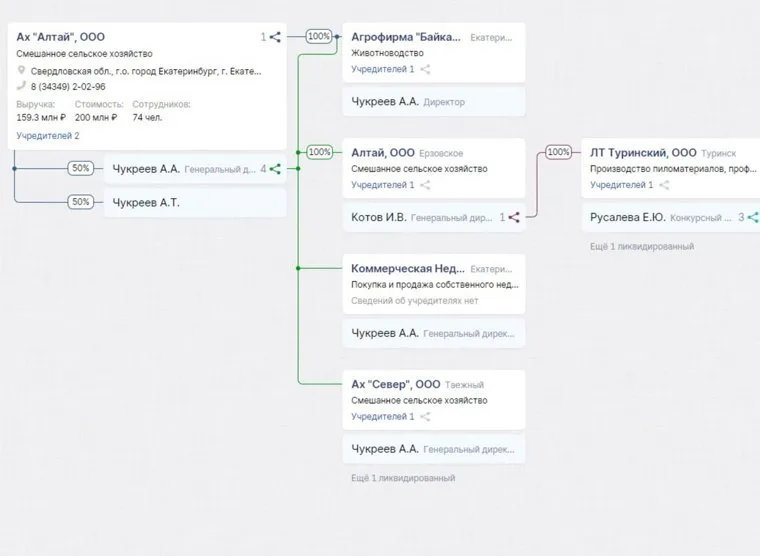The image size is (760, 556).
Task: Click 100% ownership badge near Агрофирма
Action: [x=319, y=36]
